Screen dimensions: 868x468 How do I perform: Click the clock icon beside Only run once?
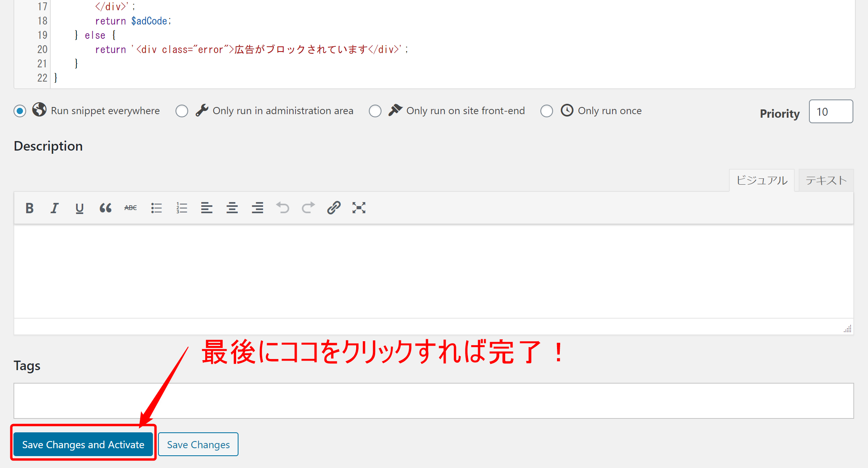(x=567, y=110)
